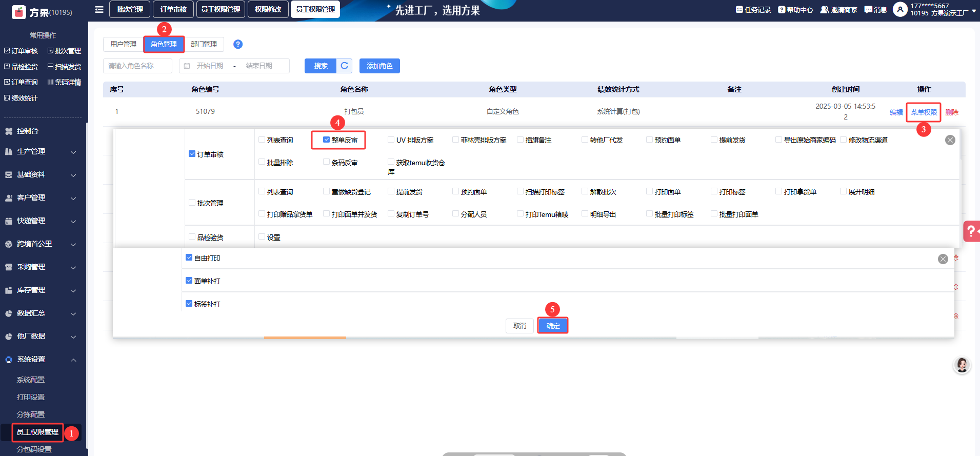
Task: Switch to the 部门管理 tab
Action: click(x=204, y=44)
